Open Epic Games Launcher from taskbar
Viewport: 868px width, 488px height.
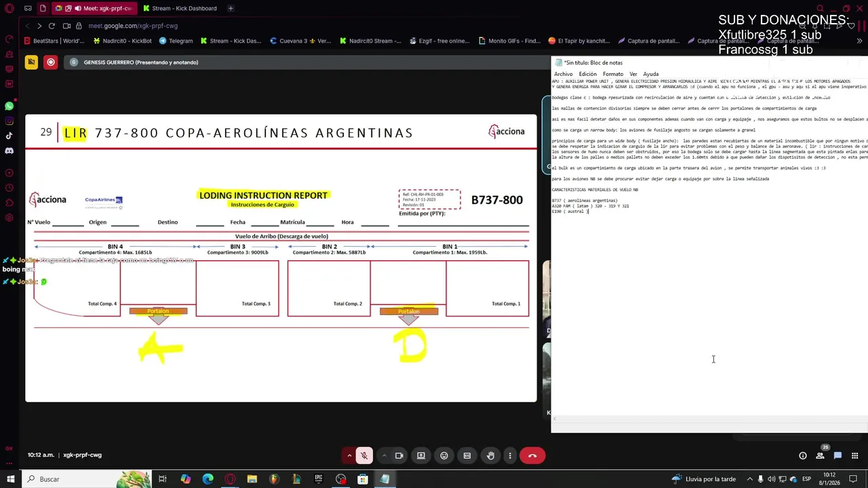(319, 479)
